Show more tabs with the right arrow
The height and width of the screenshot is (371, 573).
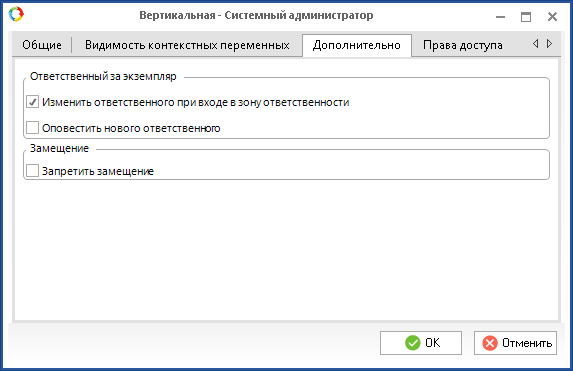[549, 43]
